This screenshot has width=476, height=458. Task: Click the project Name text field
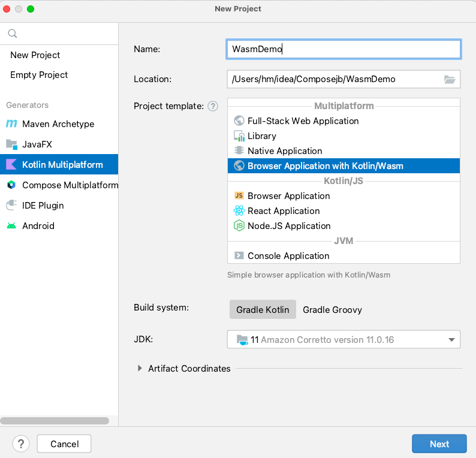coord(344,49)
